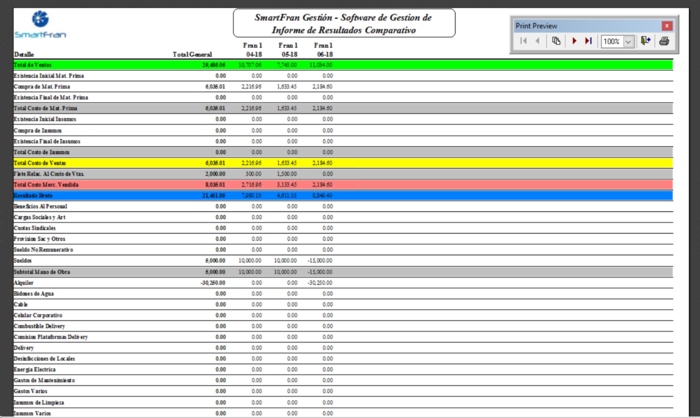
Task: Click Total General value in Total de Ventas row
Action: tap(214, 65)
